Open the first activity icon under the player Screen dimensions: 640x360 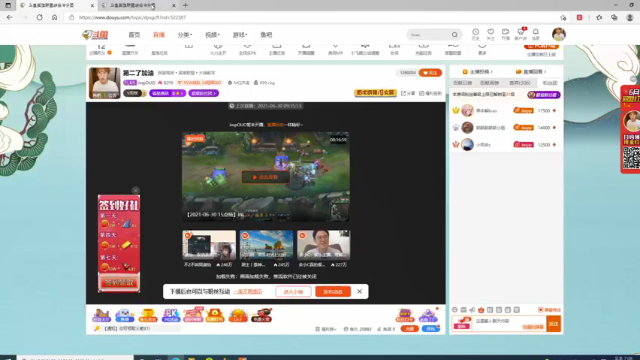102,316
